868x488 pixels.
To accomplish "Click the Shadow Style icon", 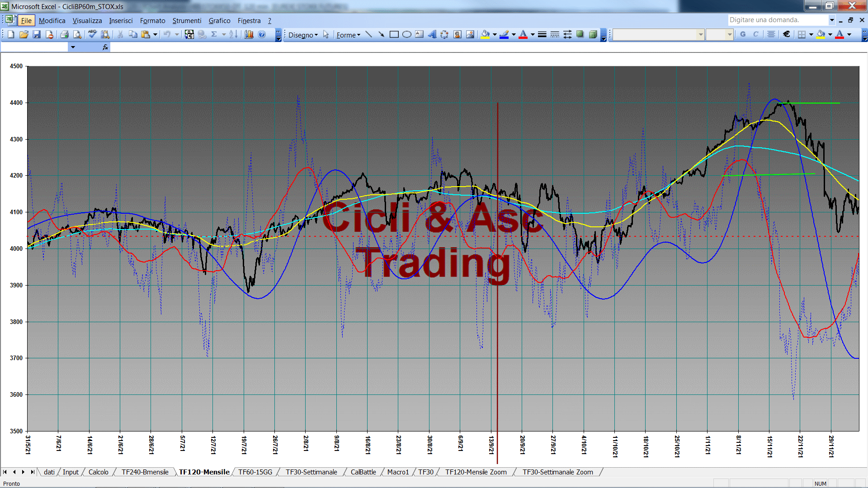I will [580, 34].
